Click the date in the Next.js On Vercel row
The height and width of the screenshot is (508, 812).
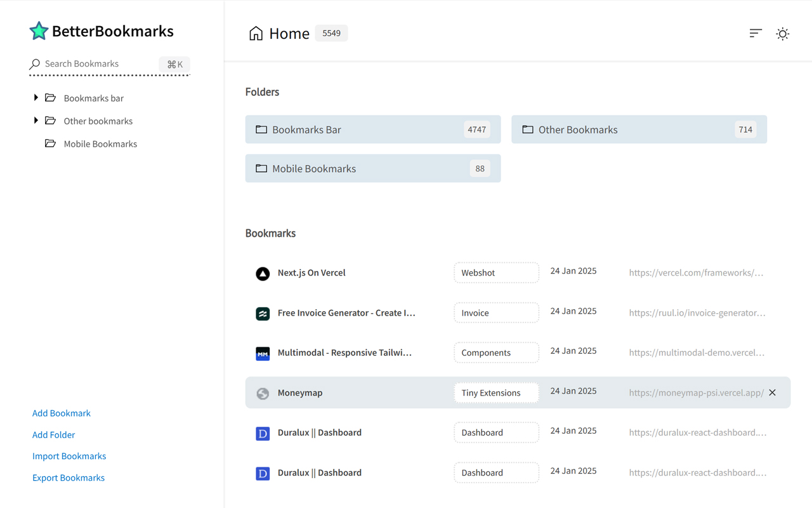tap(573, 271)
